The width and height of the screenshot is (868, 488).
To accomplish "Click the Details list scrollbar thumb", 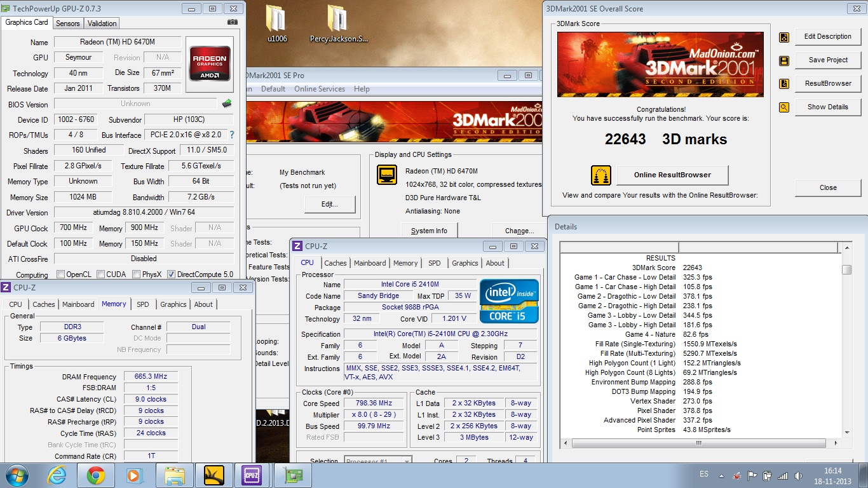I will click(x=846, y=270).
